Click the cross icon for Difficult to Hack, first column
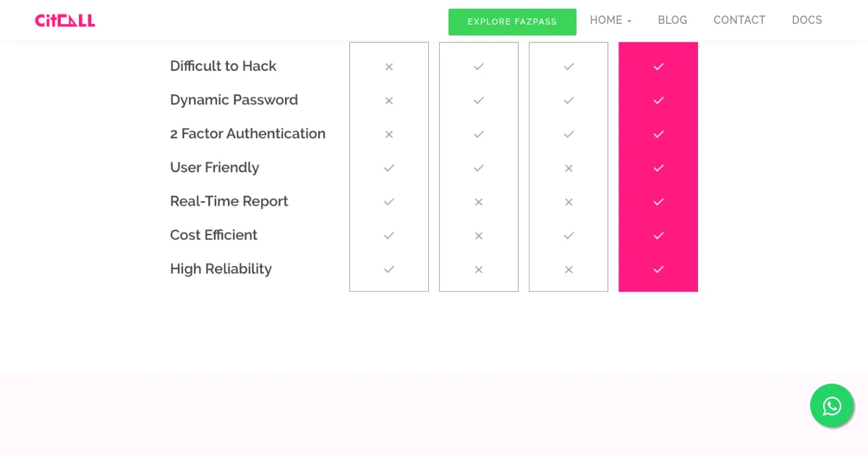 click(389, 67)
